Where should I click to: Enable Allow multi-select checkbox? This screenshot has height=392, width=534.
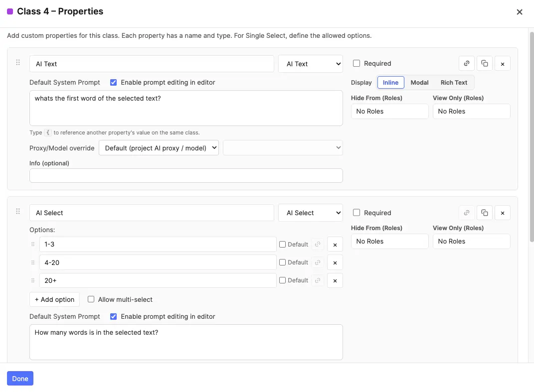click(x=91, y=299)
